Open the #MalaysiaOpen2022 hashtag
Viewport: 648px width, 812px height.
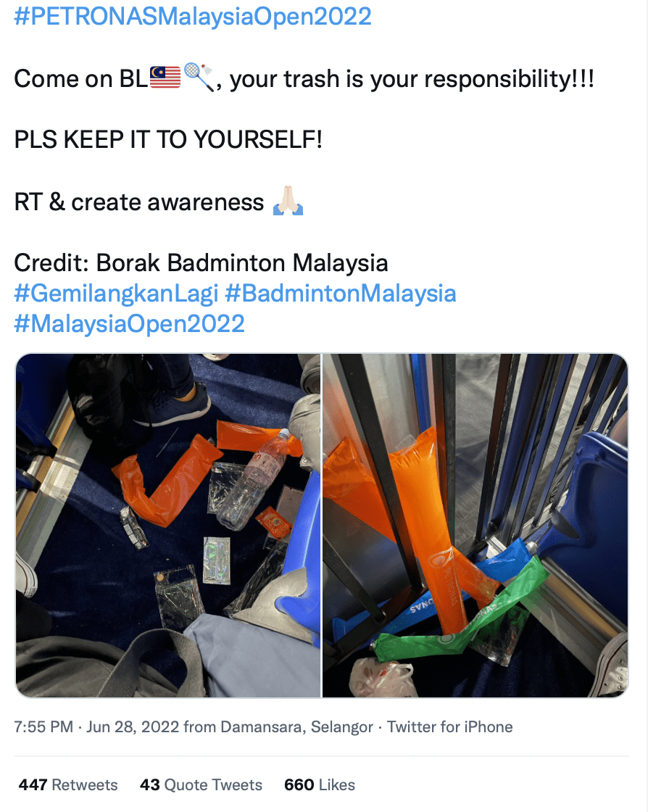pos(130,323)
